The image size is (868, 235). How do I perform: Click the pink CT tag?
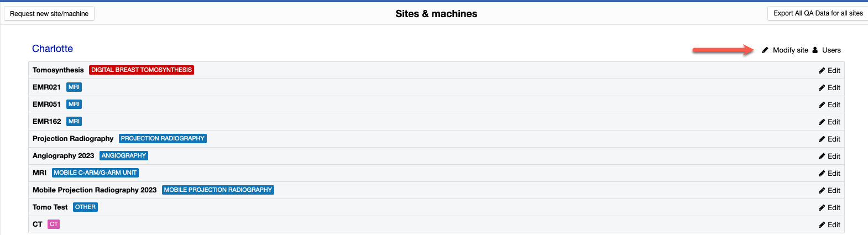54,224
